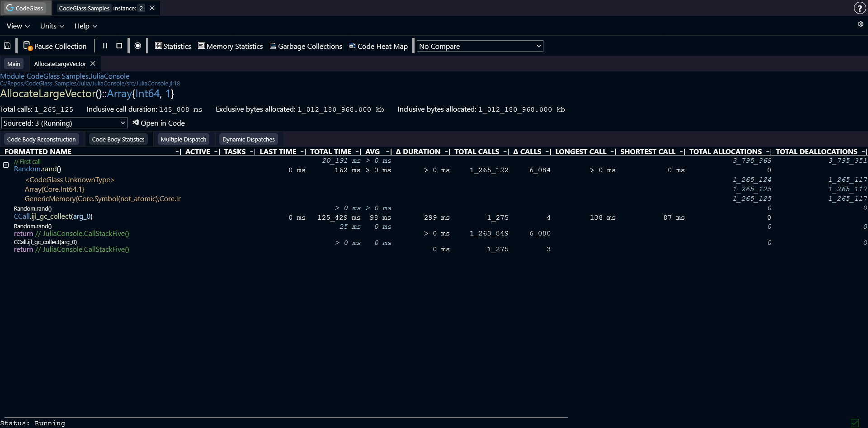This screenshot has width=868, height=428.
Task: Select the Multiple Dispatch button
Action: coord(183,139)
